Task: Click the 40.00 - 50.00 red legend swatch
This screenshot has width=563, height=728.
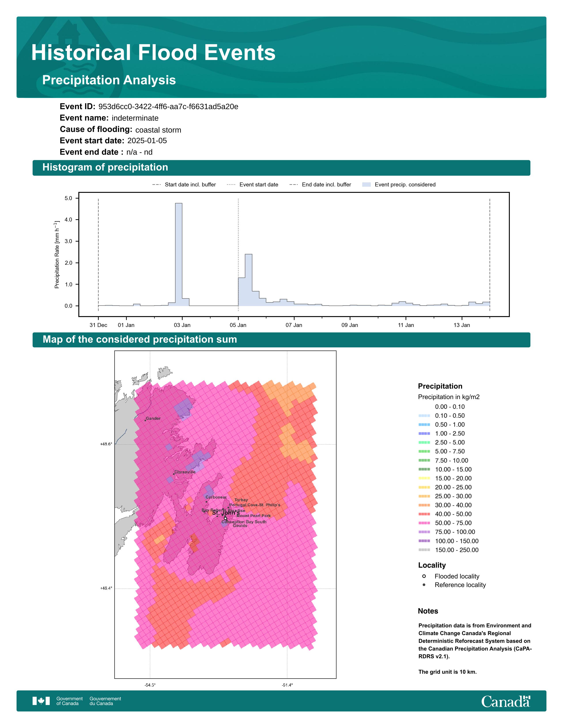Action: pyautogui.click(x=424, y=514)
